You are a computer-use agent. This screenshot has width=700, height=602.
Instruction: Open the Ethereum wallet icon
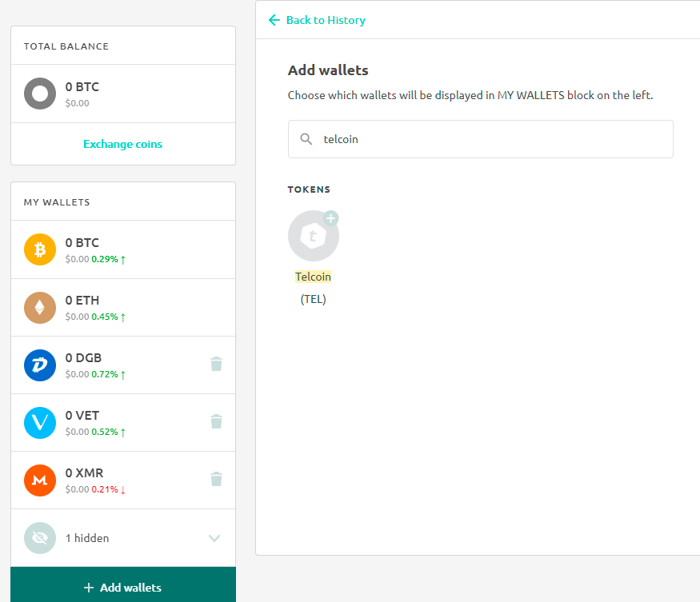pos(40,308)
